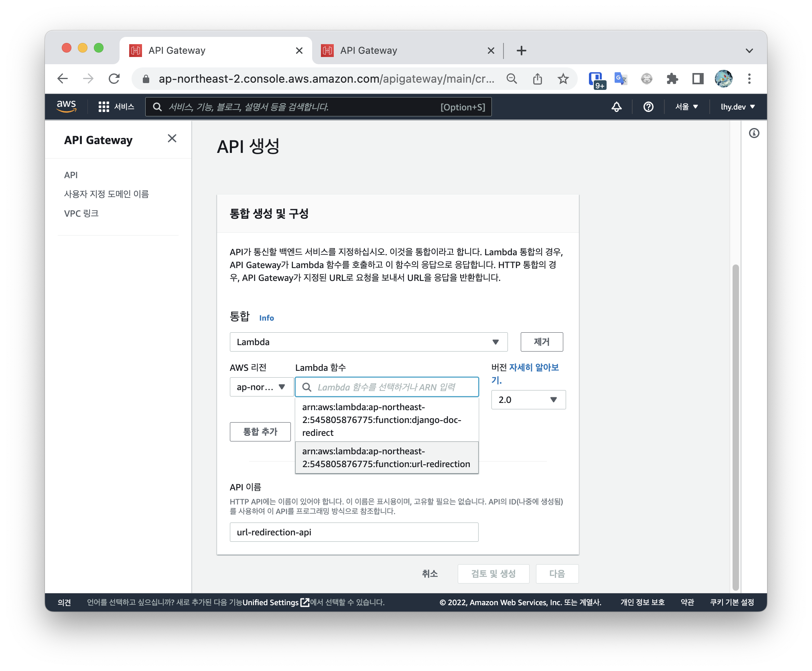Open API in the side navigation
The height and width of the screenshot is (671, 812).
71,175
